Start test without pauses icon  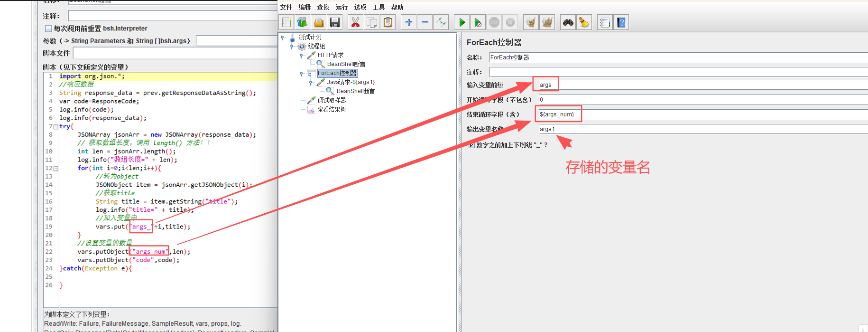(x=478, y=22)
